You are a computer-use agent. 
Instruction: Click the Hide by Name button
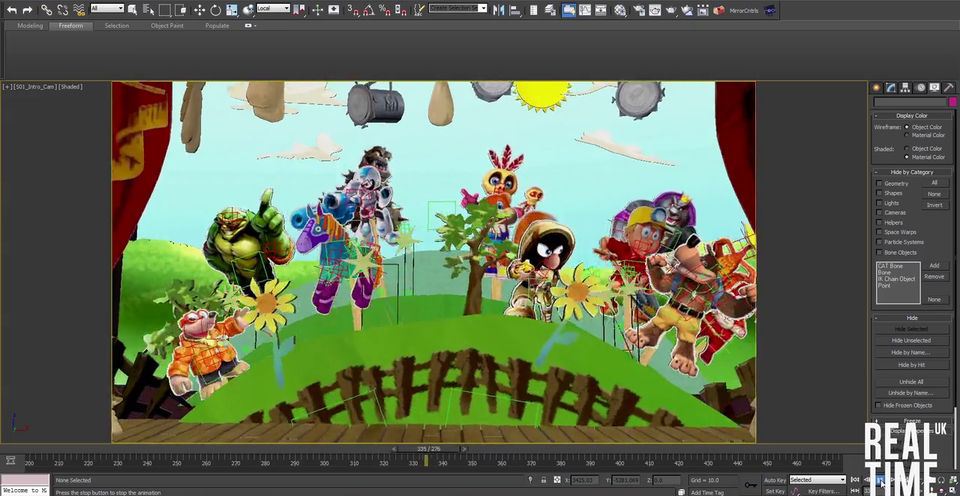click(911, 353)
